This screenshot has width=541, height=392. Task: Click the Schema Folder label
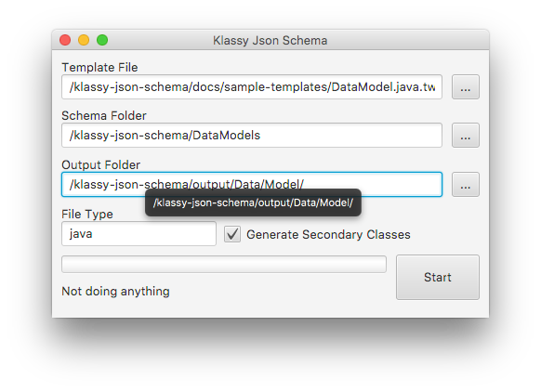[104, 115]
